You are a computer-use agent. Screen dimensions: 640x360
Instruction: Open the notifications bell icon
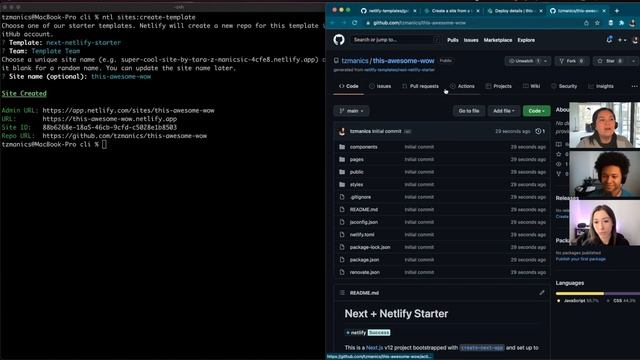click(x=609, y=40)
